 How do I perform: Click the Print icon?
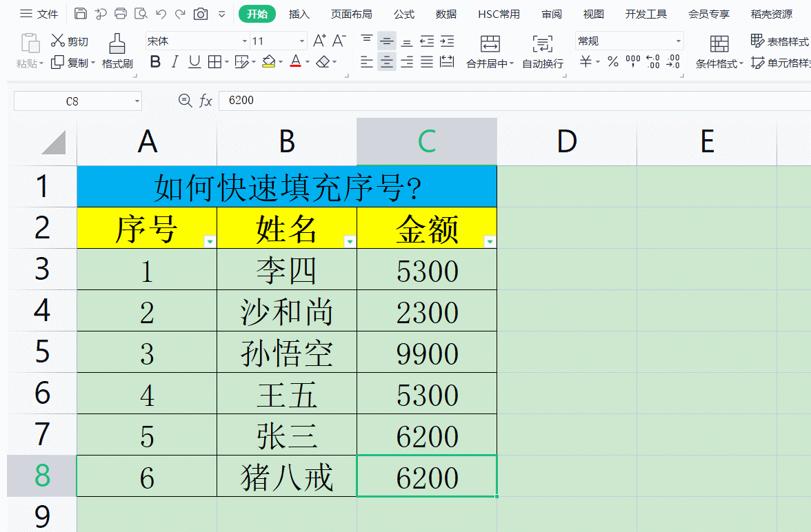pos(121,14)
